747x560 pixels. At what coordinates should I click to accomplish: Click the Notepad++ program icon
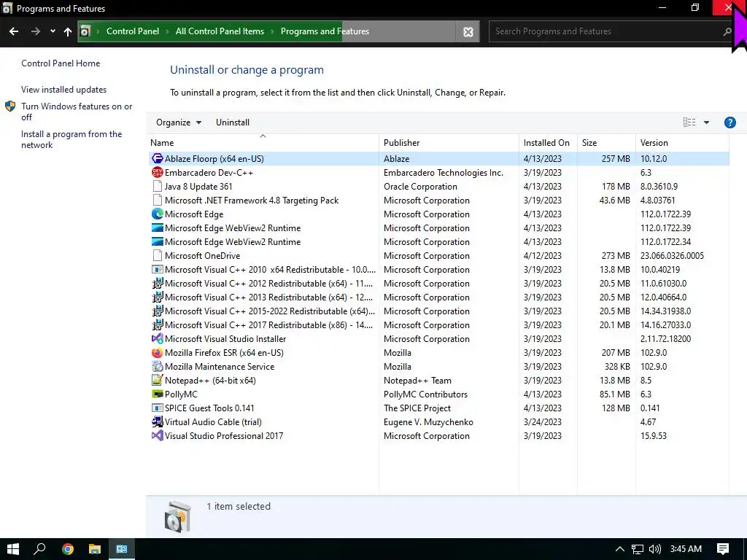pyautogui.click(x=158, y=380)
